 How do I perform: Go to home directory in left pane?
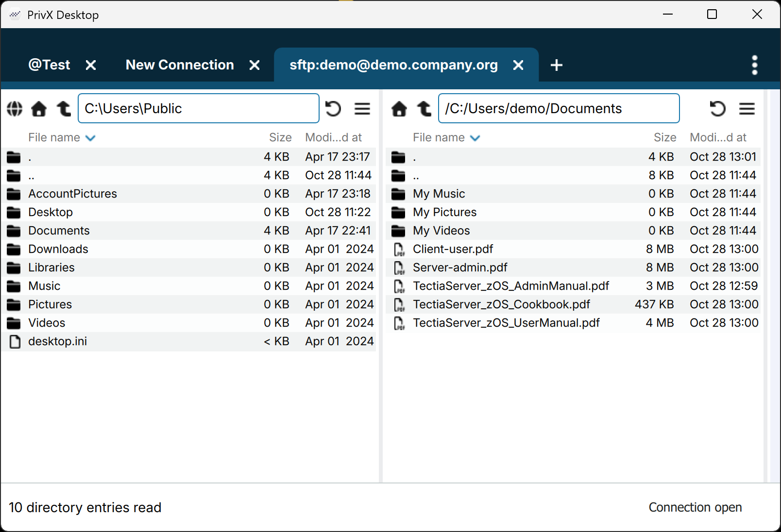coord(39,109)
